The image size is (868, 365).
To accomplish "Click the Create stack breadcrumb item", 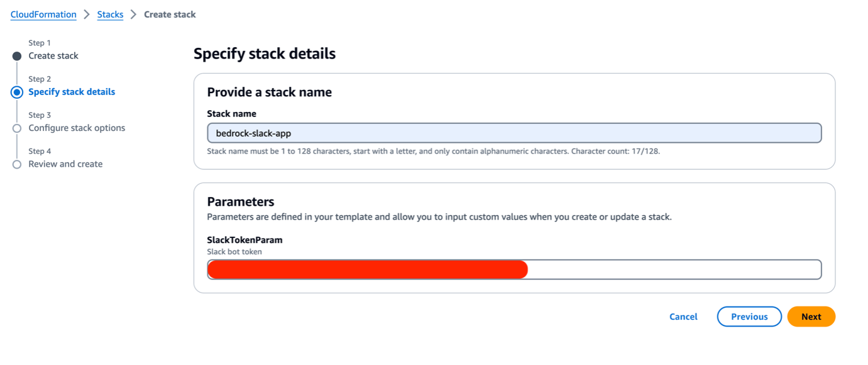I will 169,14.
